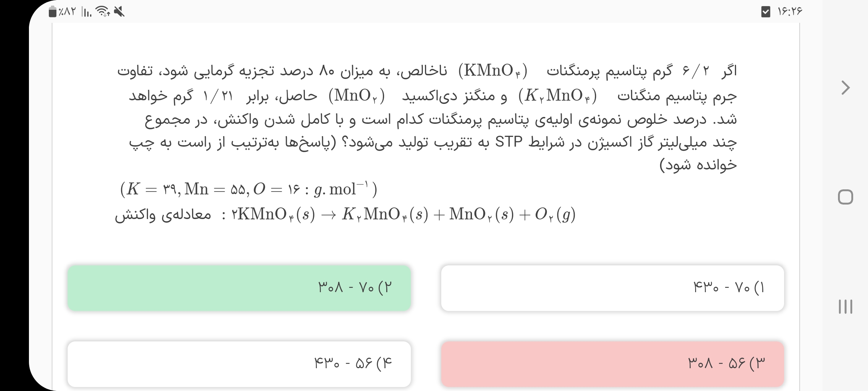The height and width of the screenshot is (391, 868).
Task: Tap the battery icon in status bar
Action: [52, 12]
